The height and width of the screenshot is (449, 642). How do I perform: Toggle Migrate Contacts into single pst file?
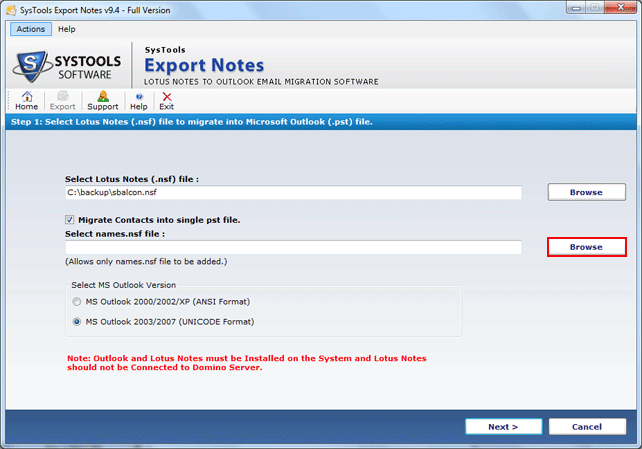point(70,220)
